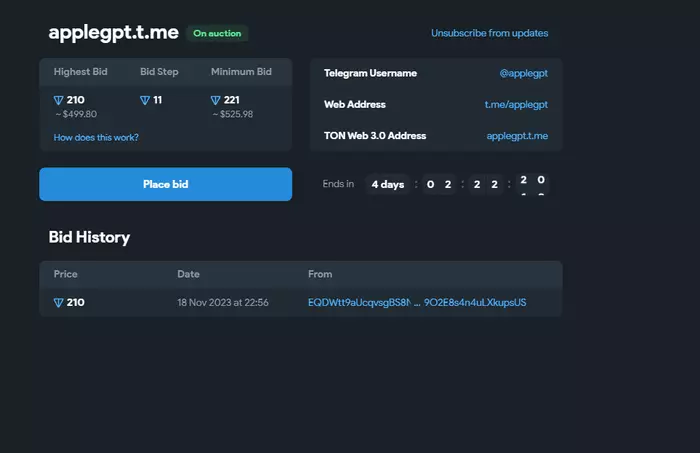Click the Web Address label
The width and height of the screenshot is (700, 453).
click(x=355, y=104)
